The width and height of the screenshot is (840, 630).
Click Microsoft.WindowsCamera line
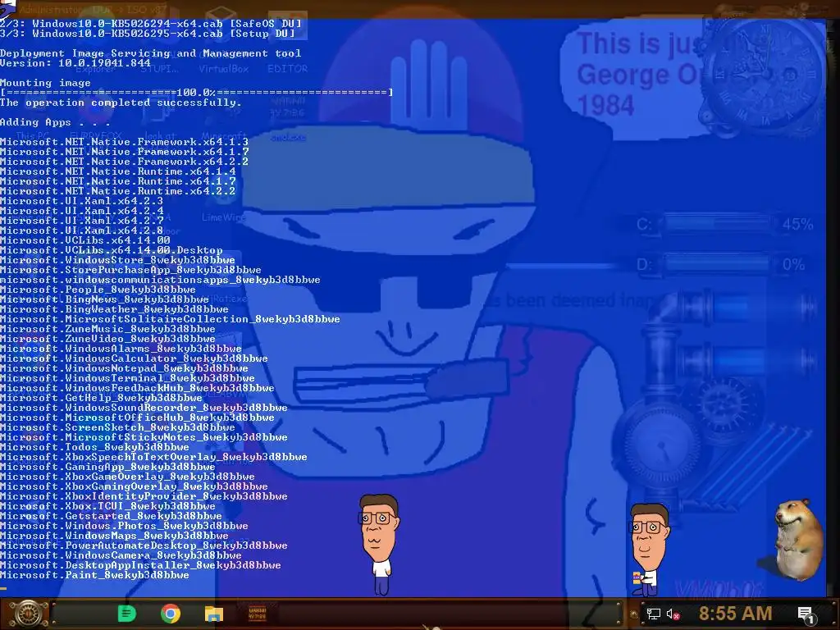click(x=121, y=555)
